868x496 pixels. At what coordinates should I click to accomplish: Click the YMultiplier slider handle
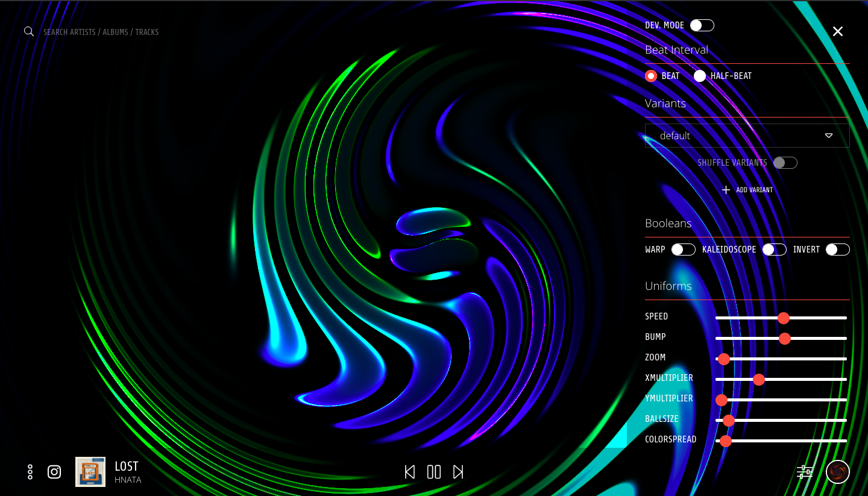[722, 400]
